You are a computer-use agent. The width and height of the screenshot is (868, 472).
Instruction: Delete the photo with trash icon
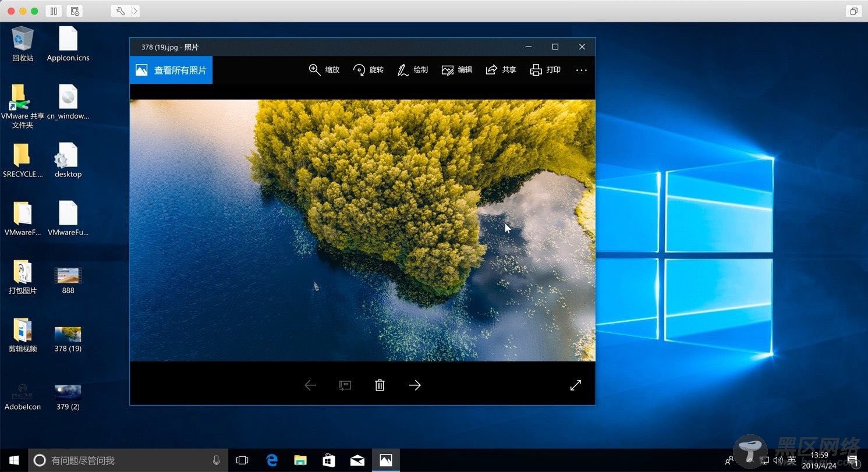click(380, 385)
